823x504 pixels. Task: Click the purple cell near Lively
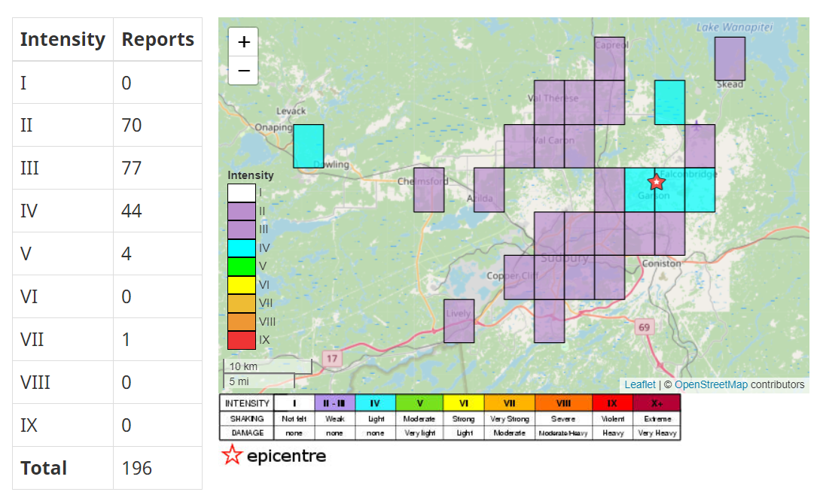[458, 320]
